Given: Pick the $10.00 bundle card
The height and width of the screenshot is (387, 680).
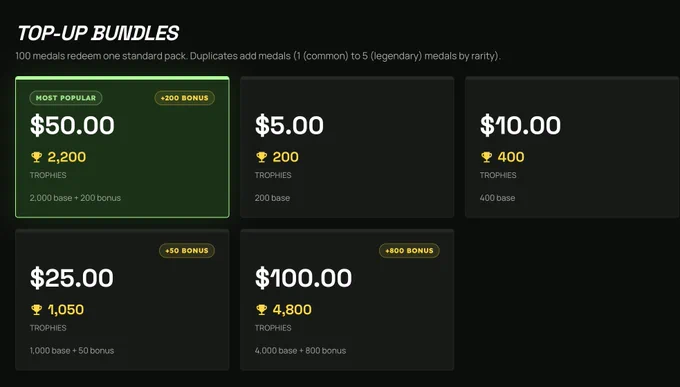Looking at the screenshot, I should point(572,147).
